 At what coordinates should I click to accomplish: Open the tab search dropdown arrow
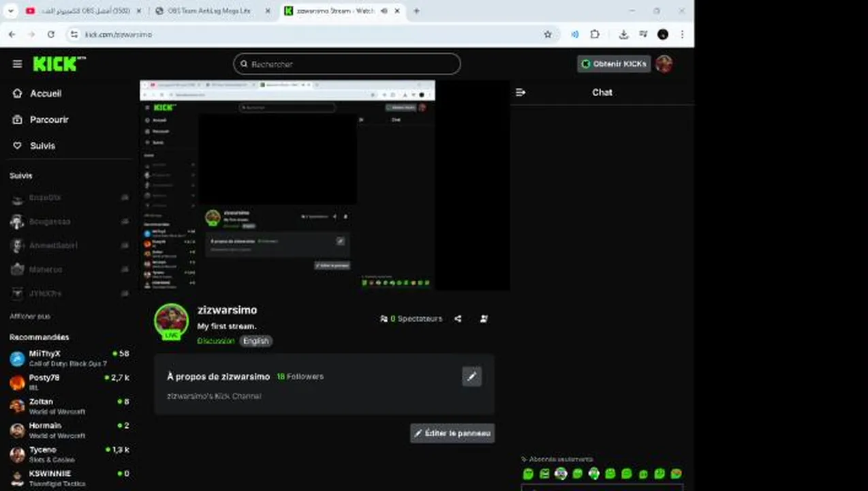[x=10, y=11]
